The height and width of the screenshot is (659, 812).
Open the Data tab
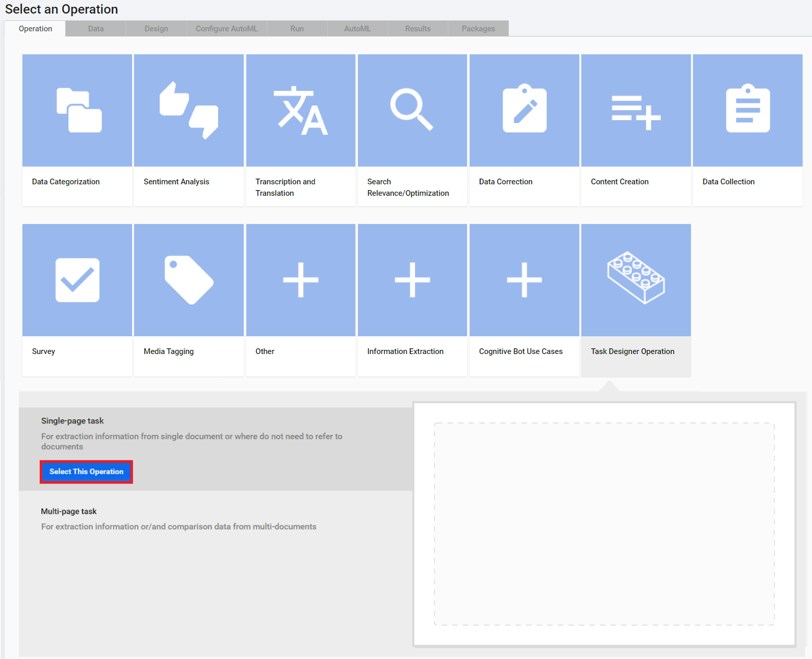click(95, 29)
